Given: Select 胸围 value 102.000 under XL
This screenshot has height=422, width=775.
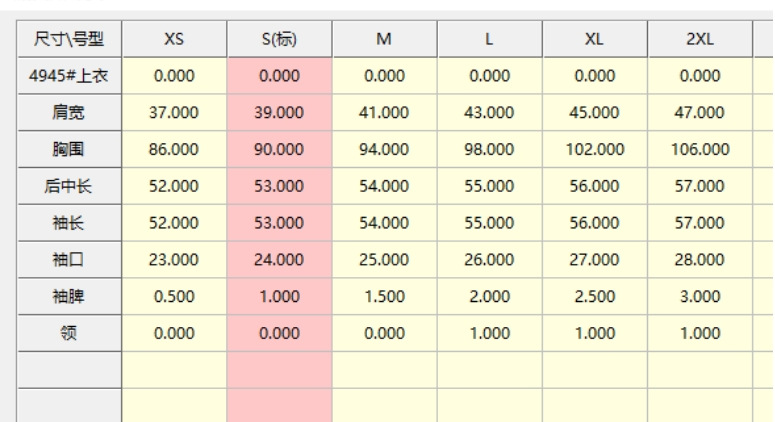Looking at the screenshot, I should (x=594, y=148).
